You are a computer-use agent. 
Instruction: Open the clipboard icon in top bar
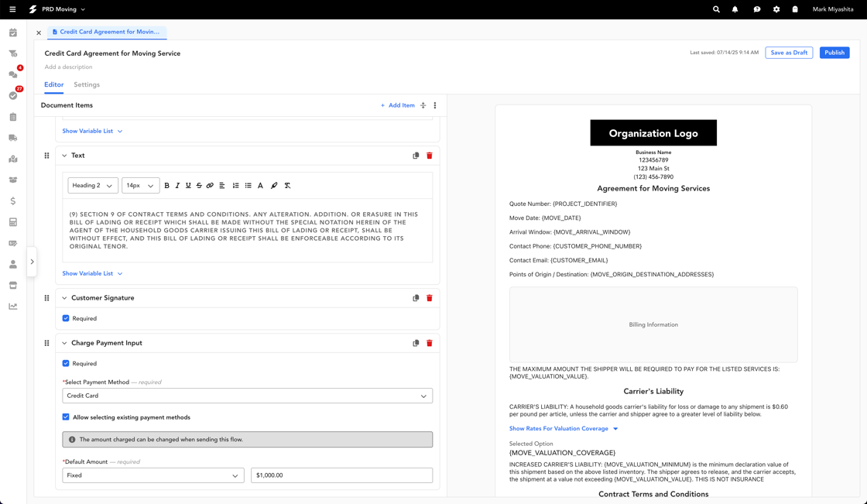click(x=795, y=9)
